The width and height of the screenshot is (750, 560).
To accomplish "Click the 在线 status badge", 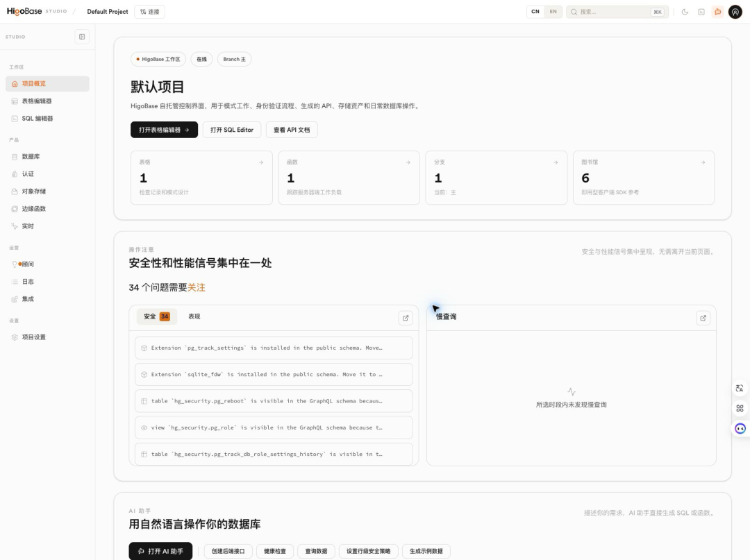I will pyautogui.click(x=201, y=59).
